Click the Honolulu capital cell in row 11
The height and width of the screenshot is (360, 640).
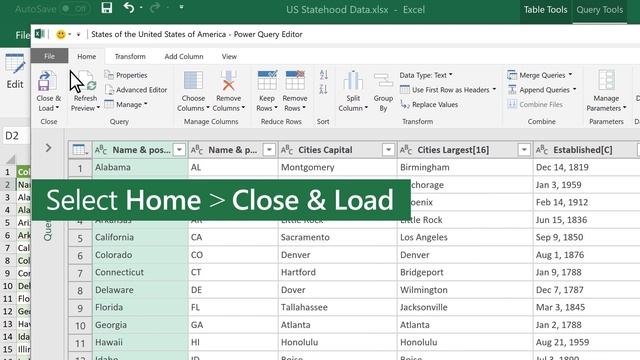coord(337,342)
